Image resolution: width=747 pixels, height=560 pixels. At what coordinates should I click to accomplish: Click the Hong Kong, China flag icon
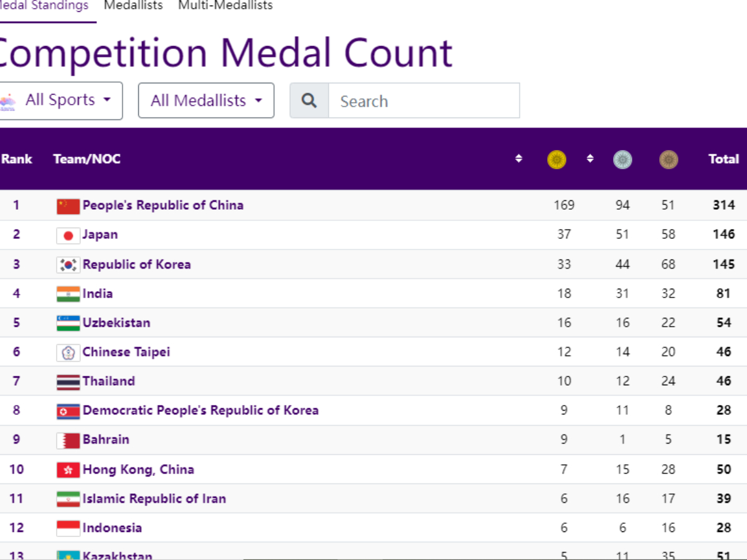point(68,469)
